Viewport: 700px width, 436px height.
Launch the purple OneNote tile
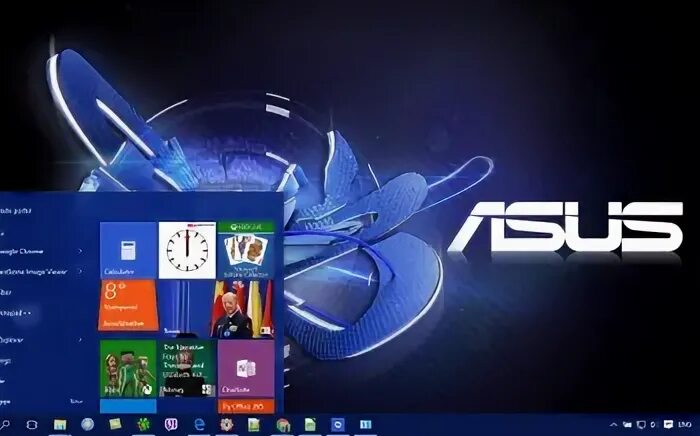[246, 369]
